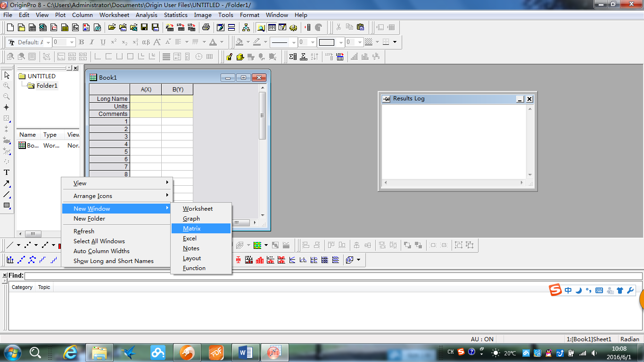This screenshot has width=644, height=362.
Task: Open the Analysis menu in menu bar
Action: (x=146, y=15)
